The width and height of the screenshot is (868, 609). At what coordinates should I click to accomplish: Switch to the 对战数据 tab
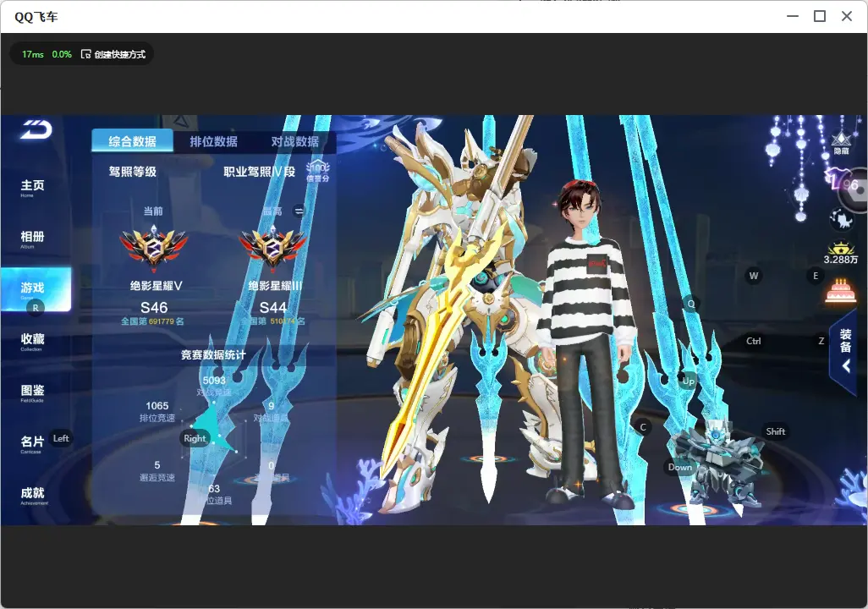click(295, 141)
